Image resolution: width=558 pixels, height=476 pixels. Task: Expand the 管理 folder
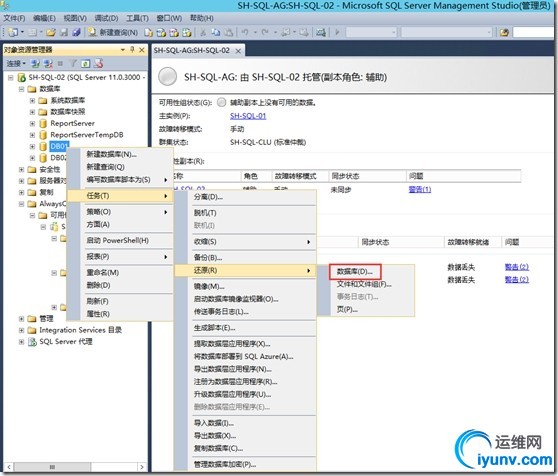click(21, 318)
